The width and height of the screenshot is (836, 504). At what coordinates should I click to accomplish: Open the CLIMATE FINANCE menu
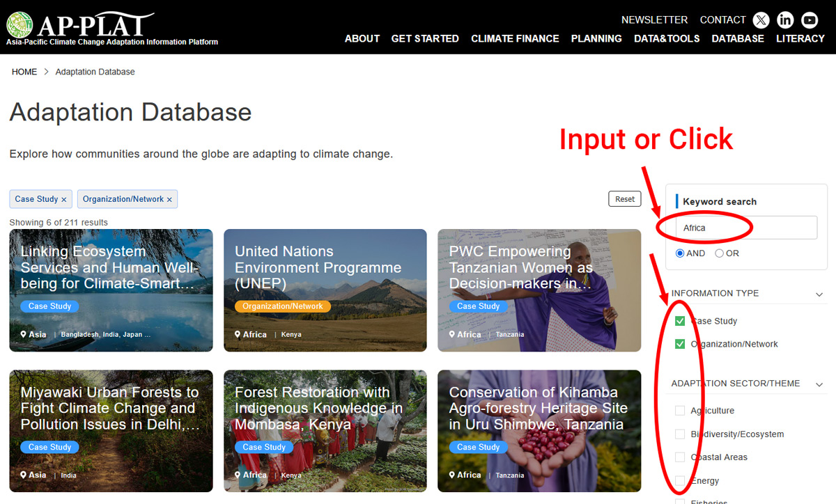[515, 39]
